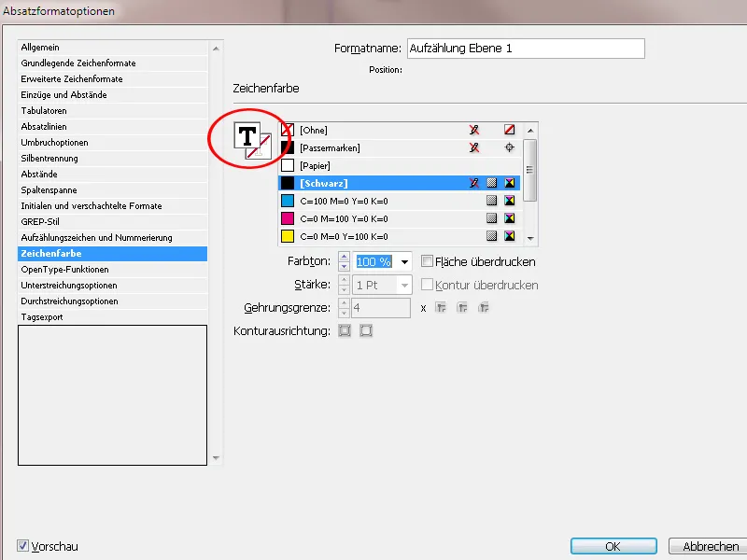Click the no-fill slash icon beside Ohne
This screenshot has width=747, height=560.
(x=507, y=131)
